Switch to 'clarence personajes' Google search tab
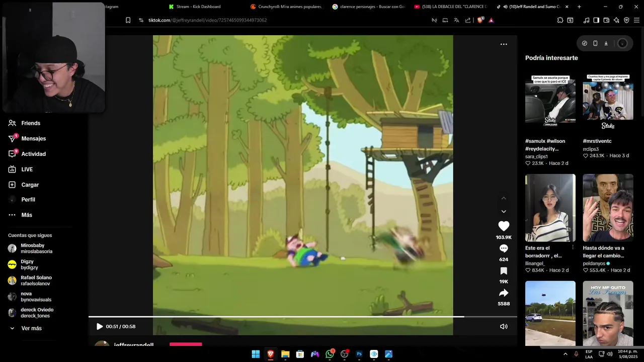The image size is (644, 362). 368,7
